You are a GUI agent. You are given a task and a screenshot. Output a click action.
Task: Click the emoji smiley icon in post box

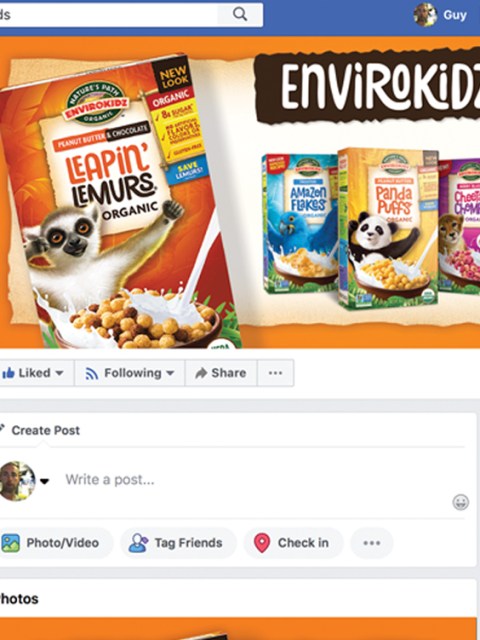click(x=460, y=502)
